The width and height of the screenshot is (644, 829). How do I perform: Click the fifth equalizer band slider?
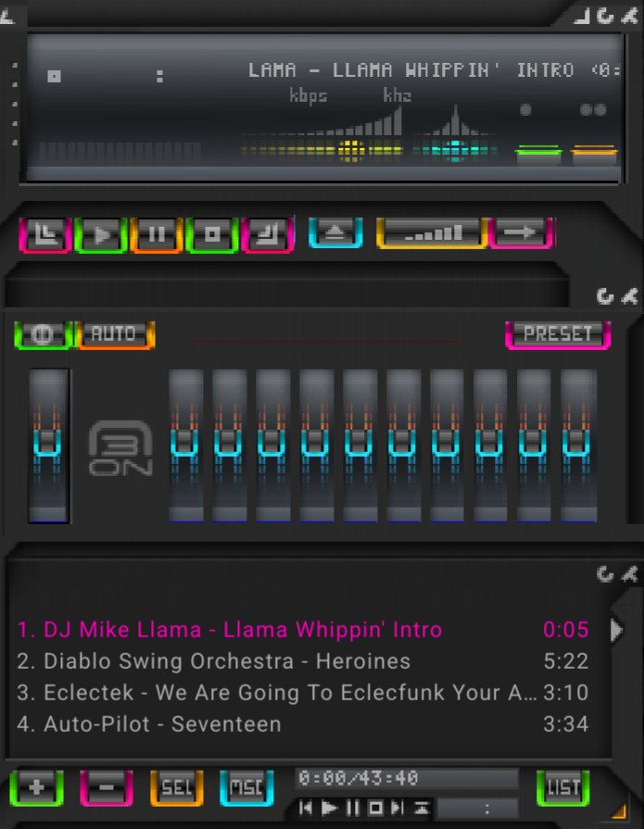coord(360,446)
